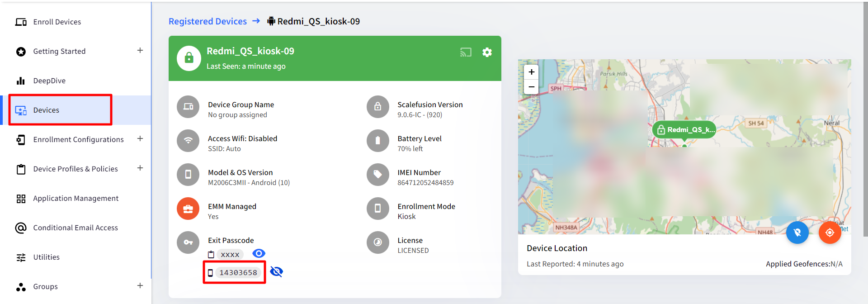Viewport: 868px width, 304px height.
Task: Hide the 14303658 device passcode
Action: click(276, 271)
